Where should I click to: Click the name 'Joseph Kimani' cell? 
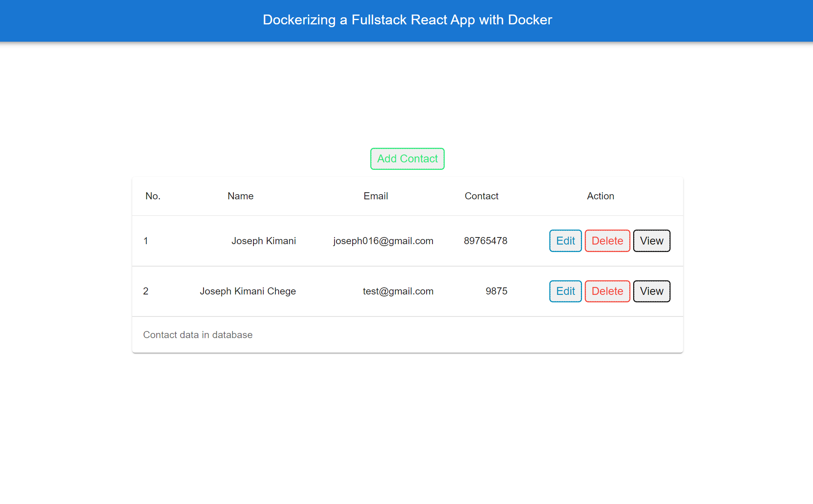pyautogui.click(x=264, y=241)
